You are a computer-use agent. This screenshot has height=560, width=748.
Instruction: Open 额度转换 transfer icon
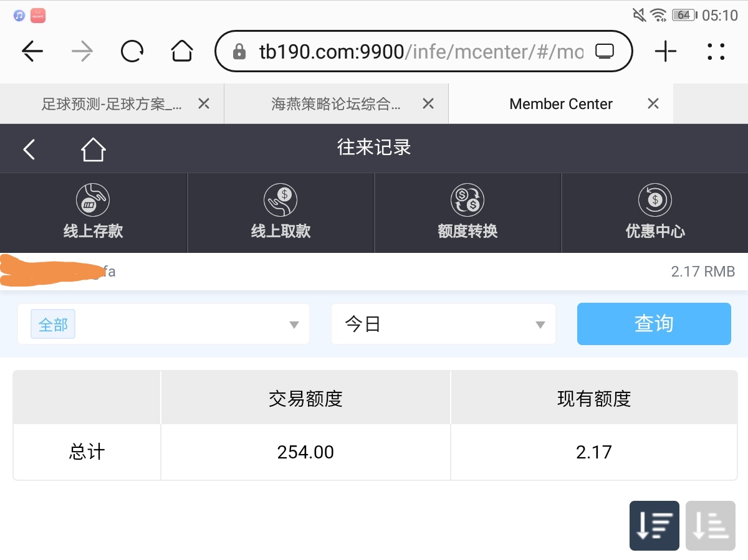467,201
